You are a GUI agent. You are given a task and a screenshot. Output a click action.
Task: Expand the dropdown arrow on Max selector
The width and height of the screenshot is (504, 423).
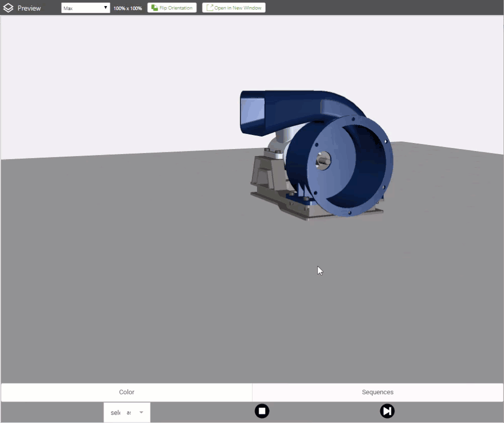coord(105,8)
